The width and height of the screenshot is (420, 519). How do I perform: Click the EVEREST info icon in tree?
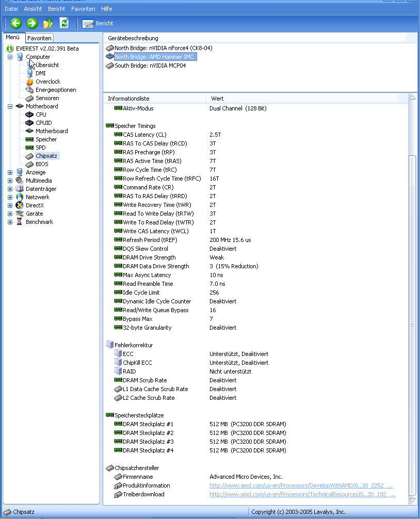pyautogui.click(x=10, y=48)
